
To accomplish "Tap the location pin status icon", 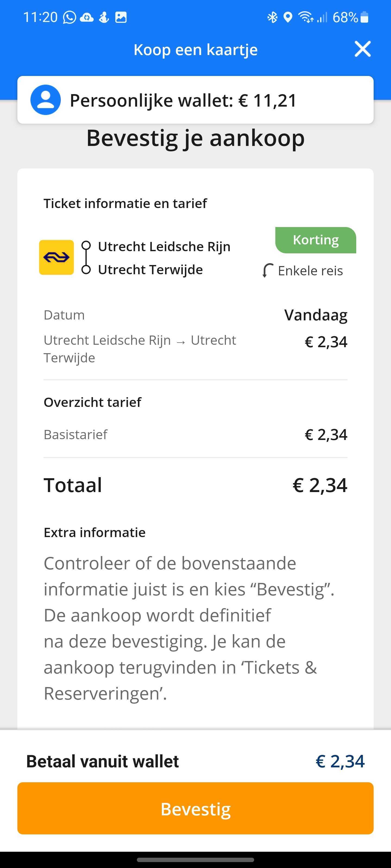I will coord(288,17).
